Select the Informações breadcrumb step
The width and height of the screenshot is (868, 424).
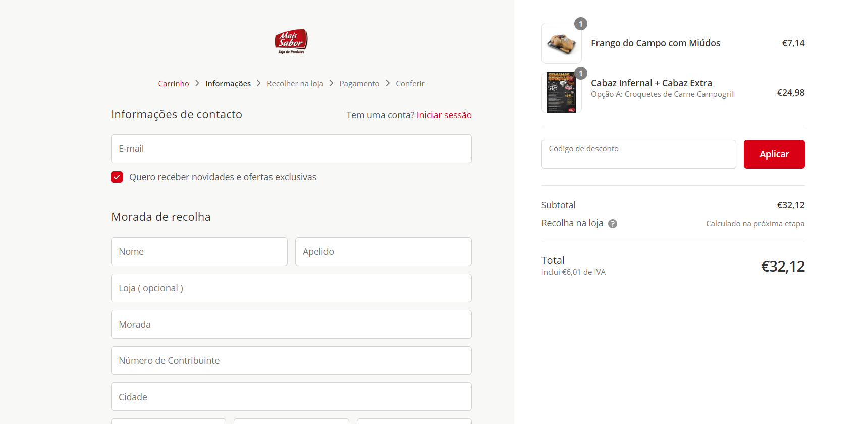pyautogui.click(x=228, y=84)
